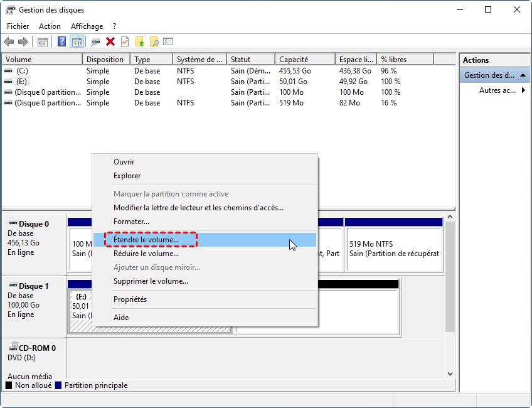Click the scrollbar down arrow in disk pane
Screen dimensions: 532x408
[450, 374]
